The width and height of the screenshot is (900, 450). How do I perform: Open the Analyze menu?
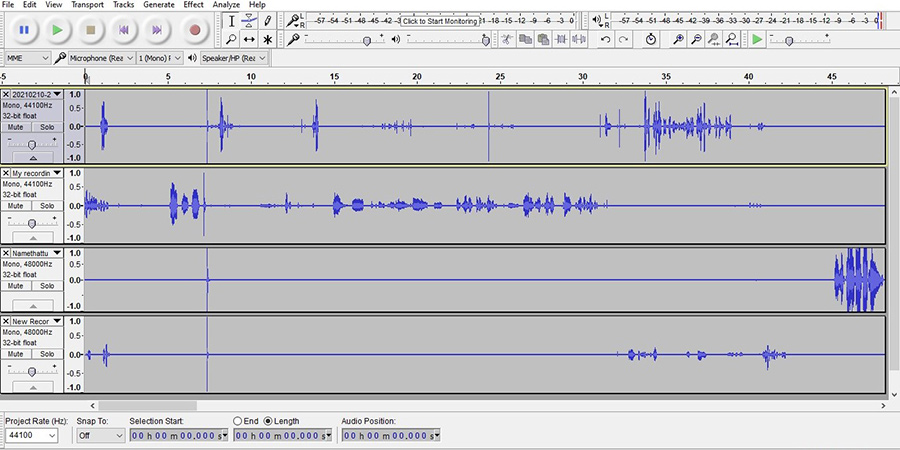(x=226, y=5)
